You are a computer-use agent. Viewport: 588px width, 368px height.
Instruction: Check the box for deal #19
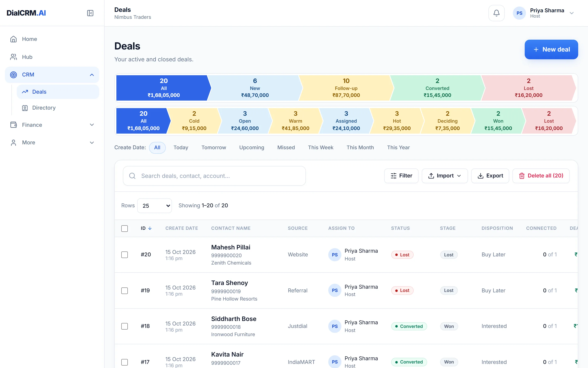tap(124, 290)
